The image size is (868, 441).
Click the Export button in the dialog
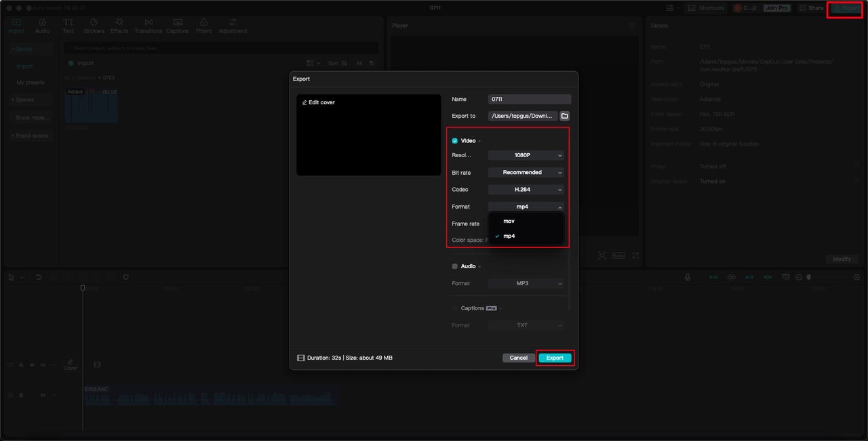[555, 358]
